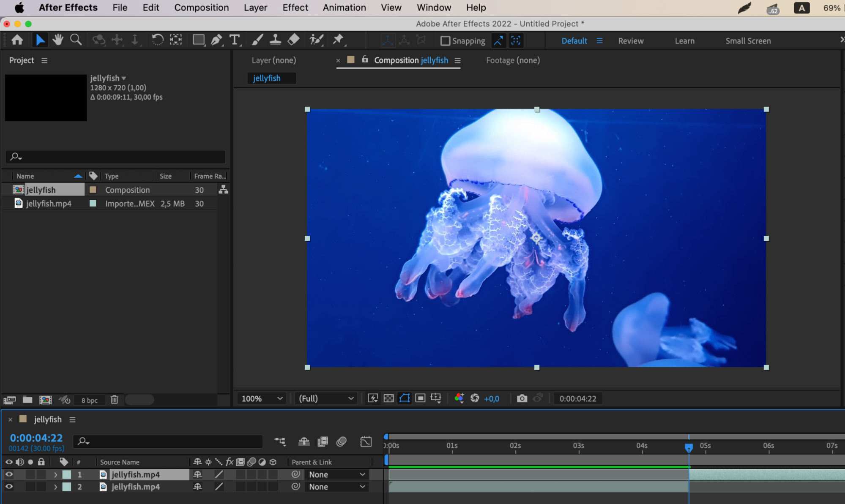Select the Hand tool
This screenshot has width=845, height=504.
click(x=58, y=40)
